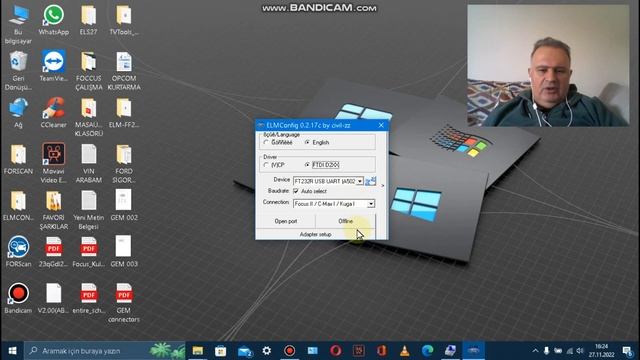
Task: Select the English language radio button
Action: tap(307, 142)
